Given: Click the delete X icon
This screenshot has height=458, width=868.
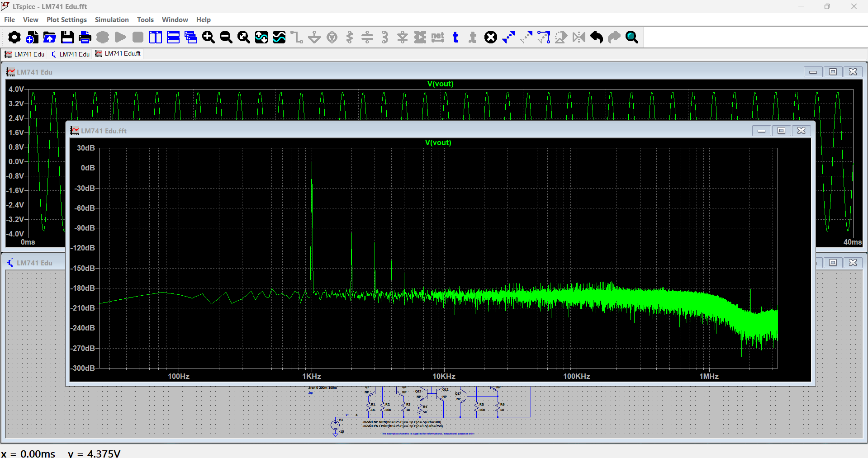Looking at the screenshot, I should click(x=491, y=37).
